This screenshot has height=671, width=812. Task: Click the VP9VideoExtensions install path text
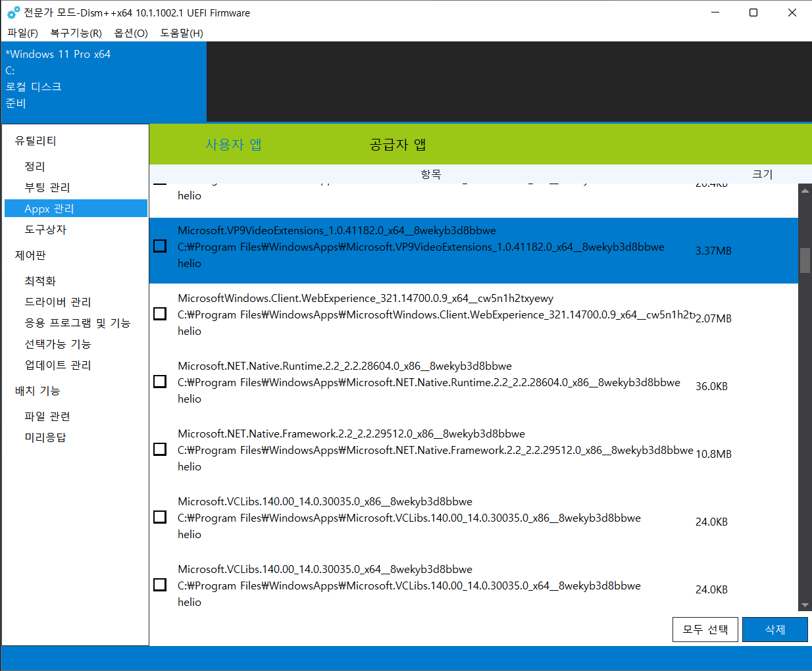coord(421,247)
